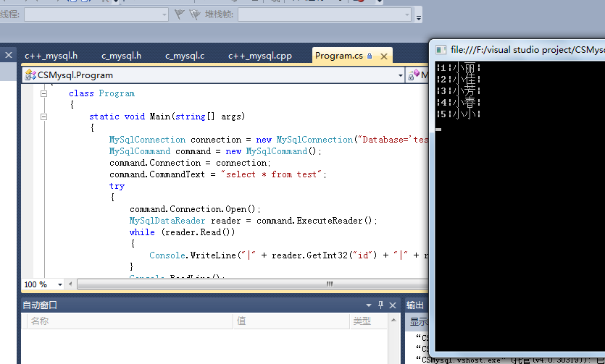Open the stack frame dropdown
The image size is (605, 364).
tap(406, 14)
